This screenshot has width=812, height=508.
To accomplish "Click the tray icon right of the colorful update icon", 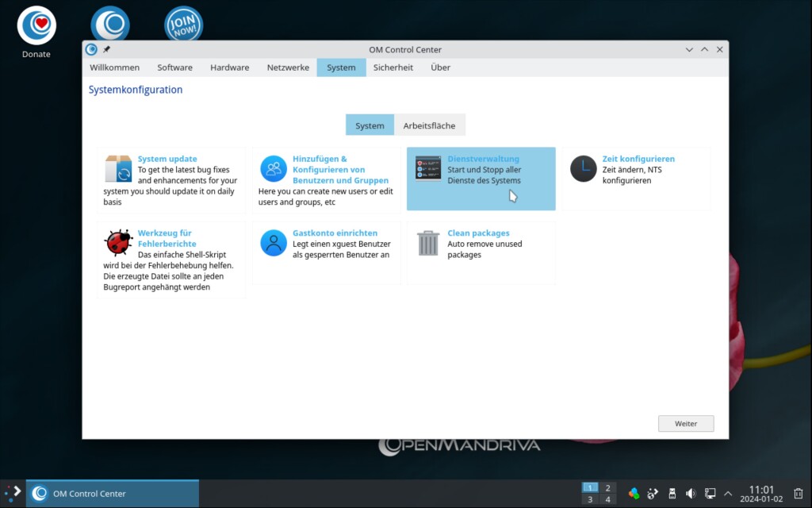I will coord(653,494).
